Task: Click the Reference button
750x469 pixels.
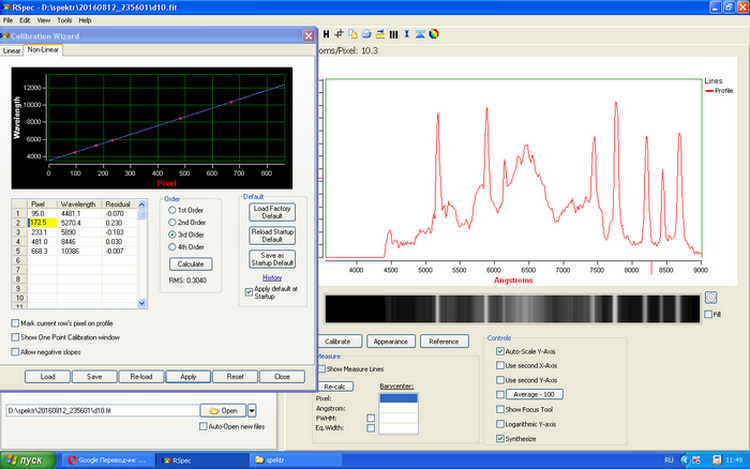Action: 444,341
